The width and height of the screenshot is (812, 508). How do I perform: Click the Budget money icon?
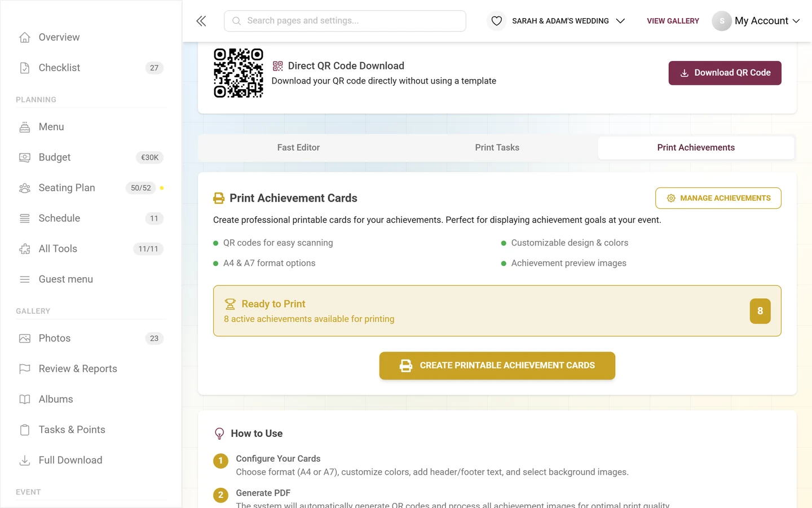pyautogui.click(x=25, y=157)
